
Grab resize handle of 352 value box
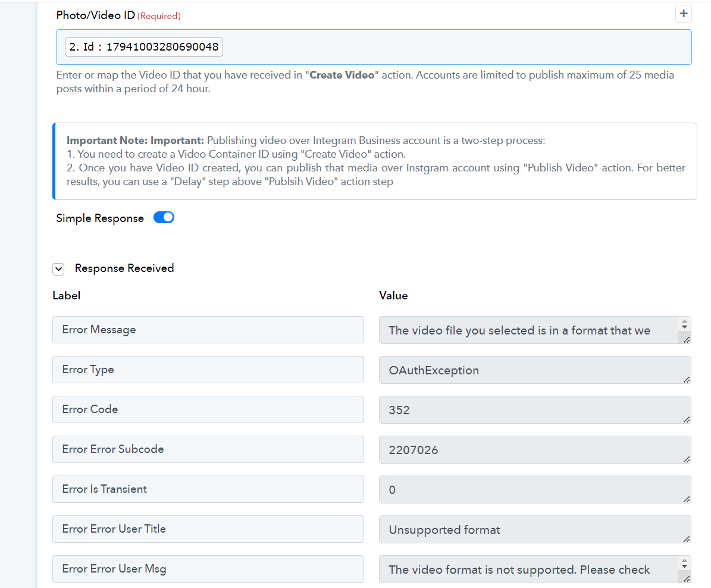point(687,420)
